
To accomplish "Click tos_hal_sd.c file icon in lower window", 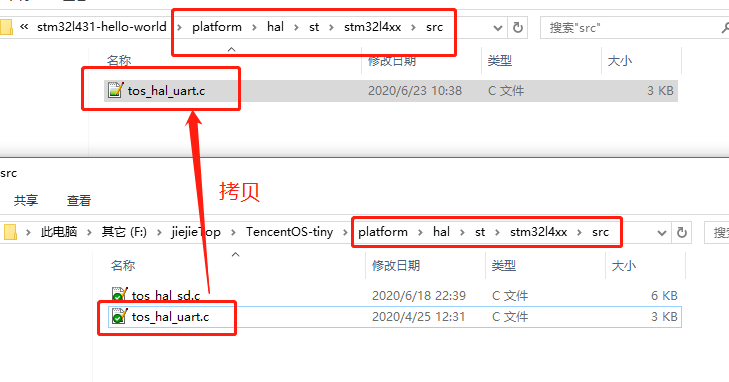I will click(119, 294).
